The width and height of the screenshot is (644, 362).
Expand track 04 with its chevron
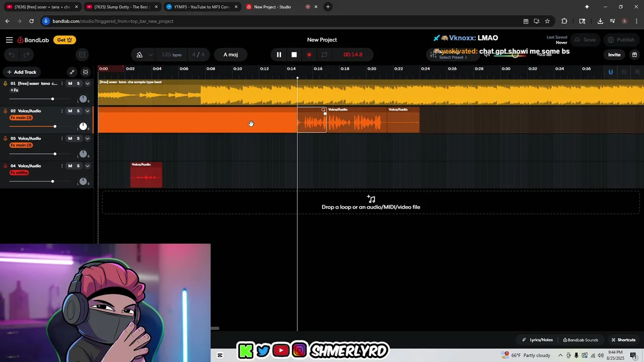coord(87,165)
